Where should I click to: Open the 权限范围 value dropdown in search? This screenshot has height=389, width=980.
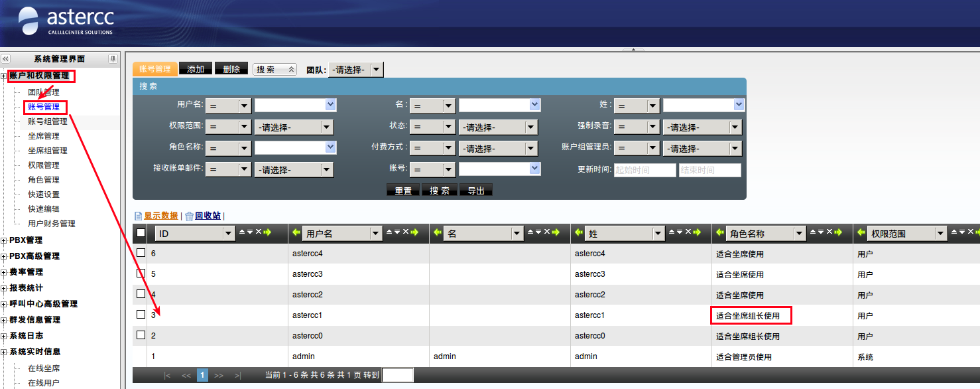294,127
